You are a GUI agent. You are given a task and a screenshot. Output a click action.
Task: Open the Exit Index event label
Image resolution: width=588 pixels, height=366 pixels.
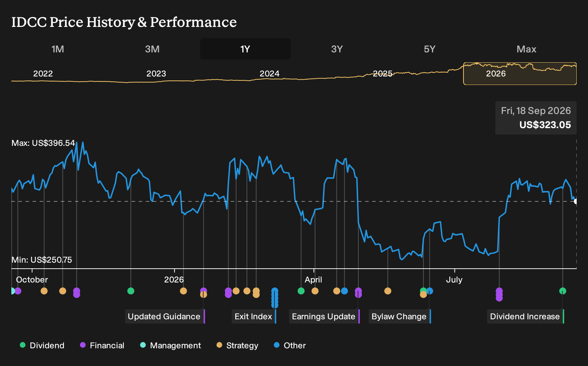pos(254,316)
